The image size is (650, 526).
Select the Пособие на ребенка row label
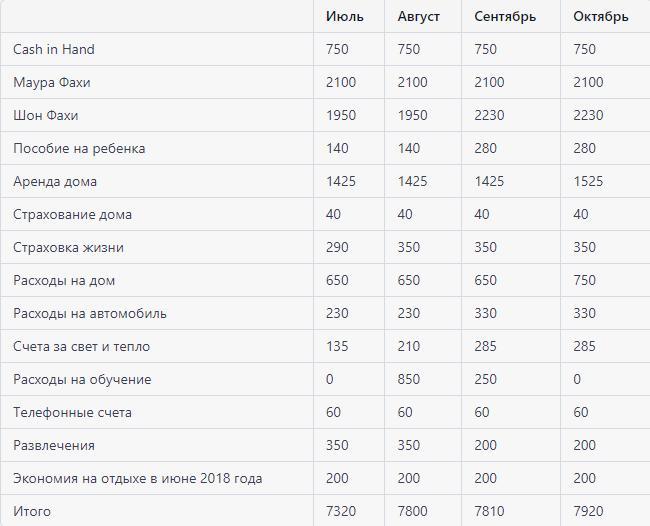point(79,148)
